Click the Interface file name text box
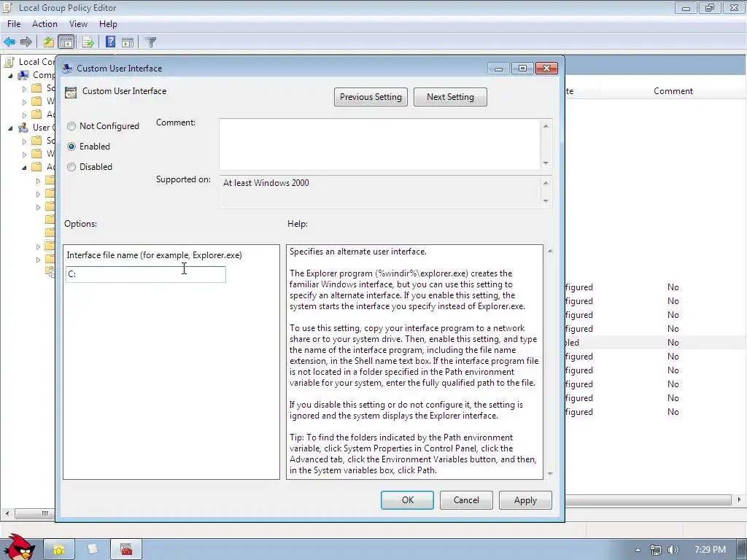Screen dimensions: 747x560 coord(146,274)
